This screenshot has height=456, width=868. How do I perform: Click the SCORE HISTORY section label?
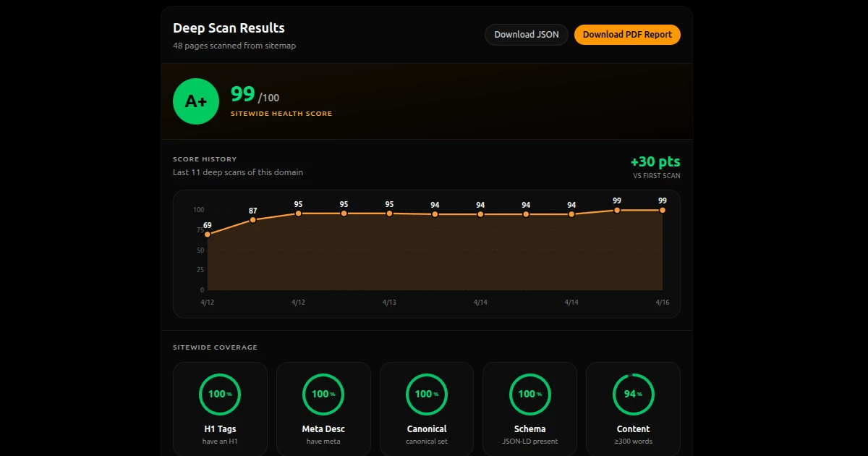coord(205,159)
